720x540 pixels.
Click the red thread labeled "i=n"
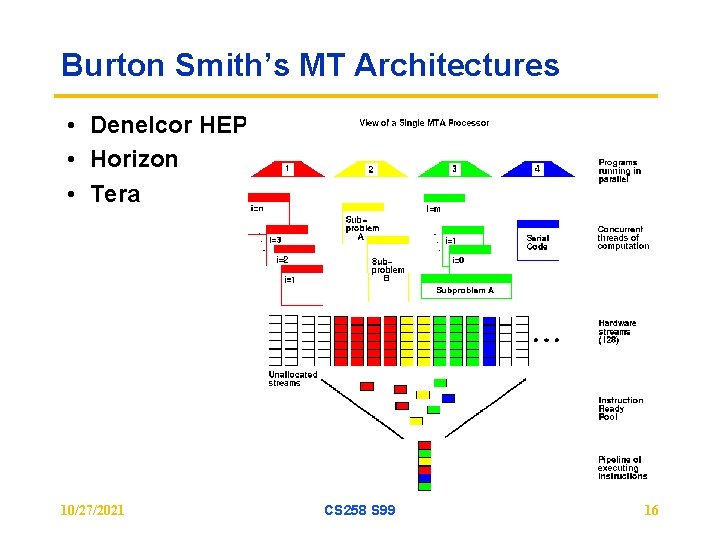click(x=269, y=202)
